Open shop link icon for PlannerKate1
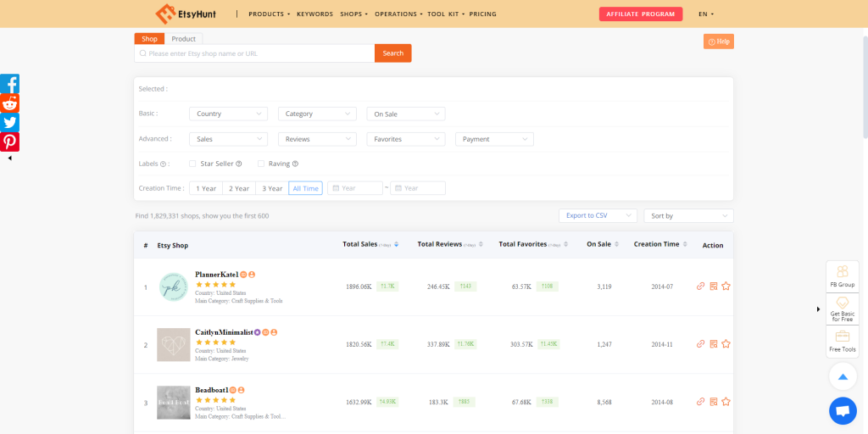868x434 pixels. click(x=700, y=287)
